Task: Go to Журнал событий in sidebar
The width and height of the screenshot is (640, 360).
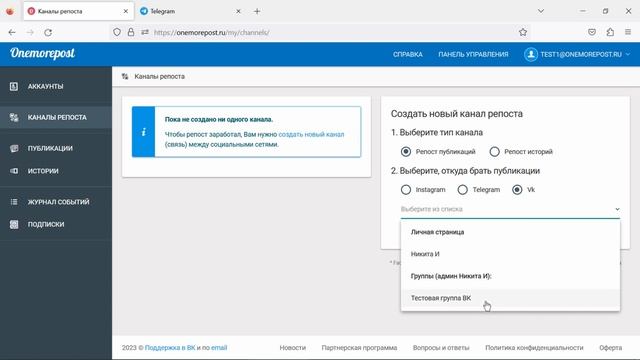Action: (58, 202)
